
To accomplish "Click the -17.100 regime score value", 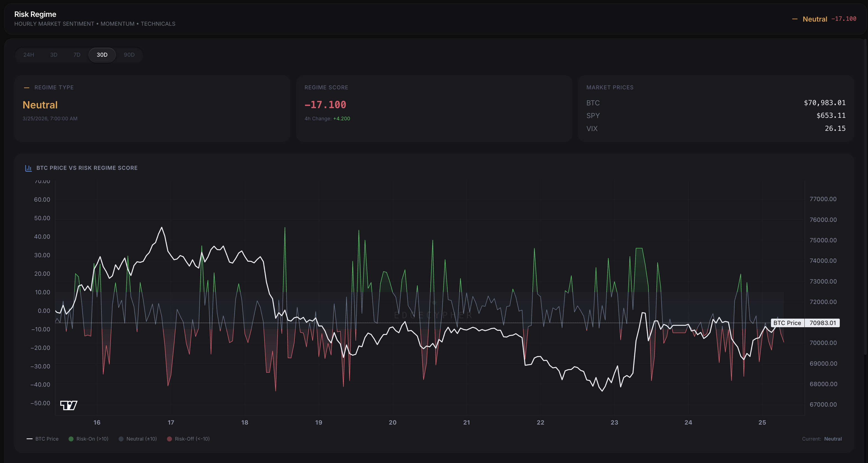I will (x=325, y=105).
